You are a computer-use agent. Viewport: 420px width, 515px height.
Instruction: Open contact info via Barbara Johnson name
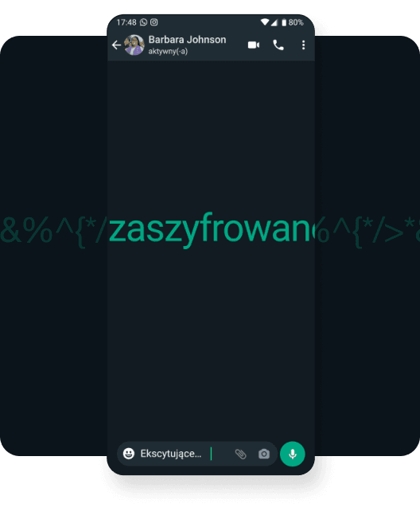point(187,40)
